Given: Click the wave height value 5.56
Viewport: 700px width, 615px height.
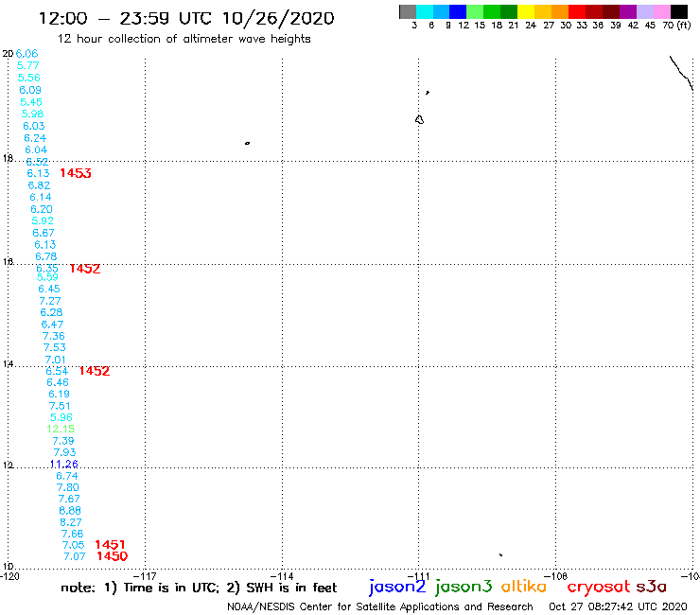Looking at the screenshot, I should point(29,78).
